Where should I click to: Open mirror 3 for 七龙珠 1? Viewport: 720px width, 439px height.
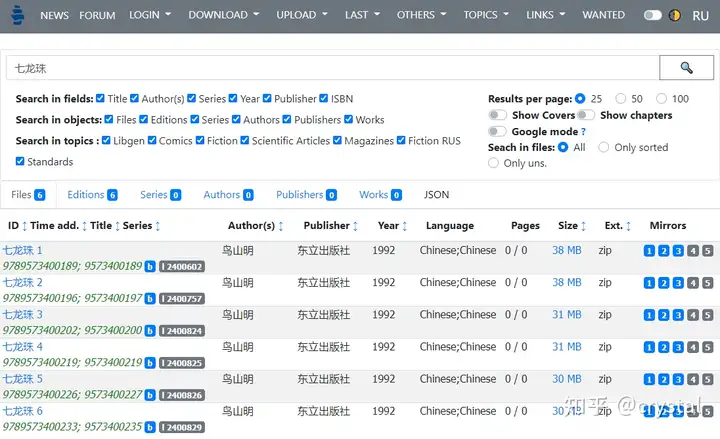678,251
